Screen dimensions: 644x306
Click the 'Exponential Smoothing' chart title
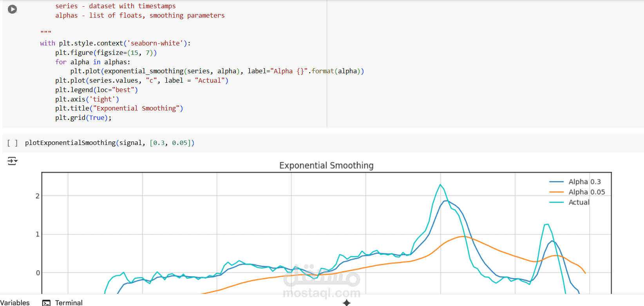point(326,165)
